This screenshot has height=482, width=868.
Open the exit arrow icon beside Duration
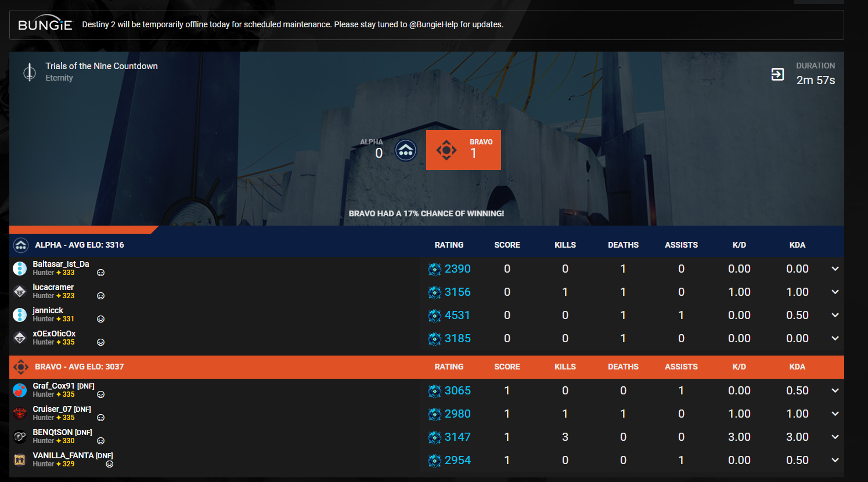click(x=777, y=74)
